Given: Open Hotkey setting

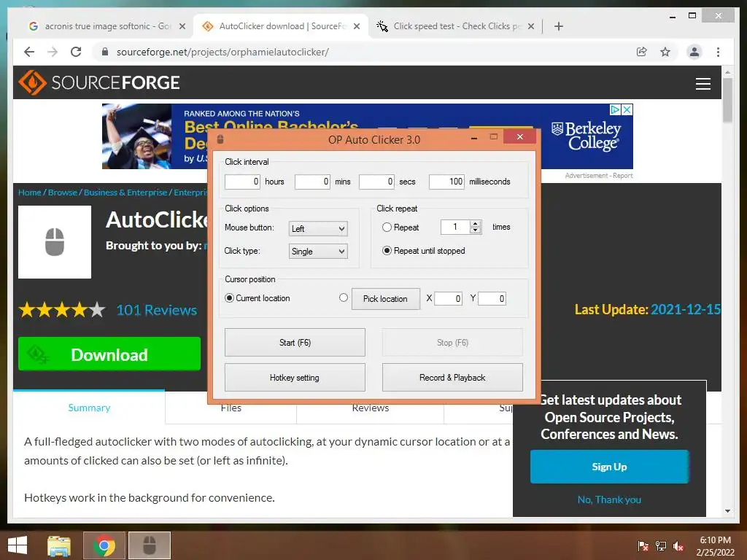Looking at the screenshot, I should [x=295, y=378].
